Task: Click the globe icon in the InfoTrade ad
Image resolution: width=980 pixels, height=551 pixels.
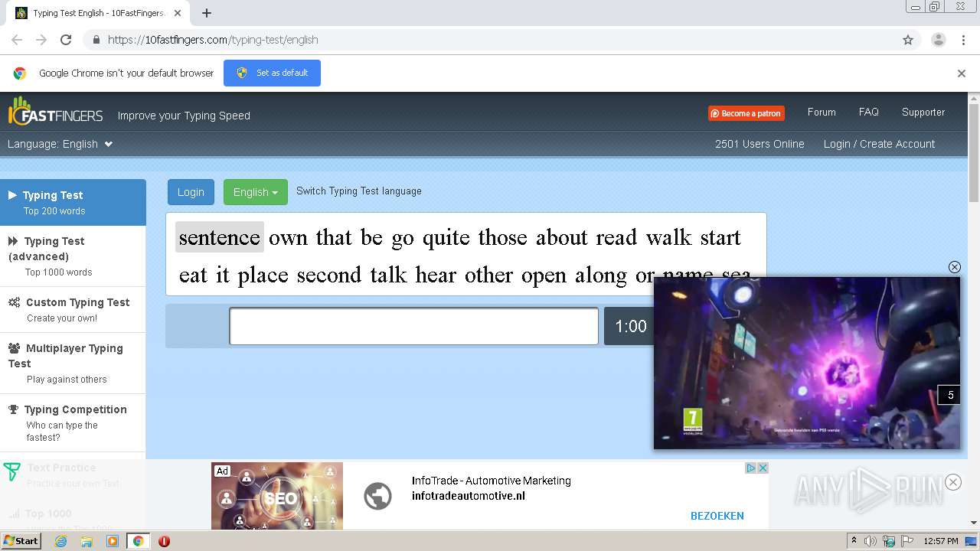Action: (x=377, y=496)
